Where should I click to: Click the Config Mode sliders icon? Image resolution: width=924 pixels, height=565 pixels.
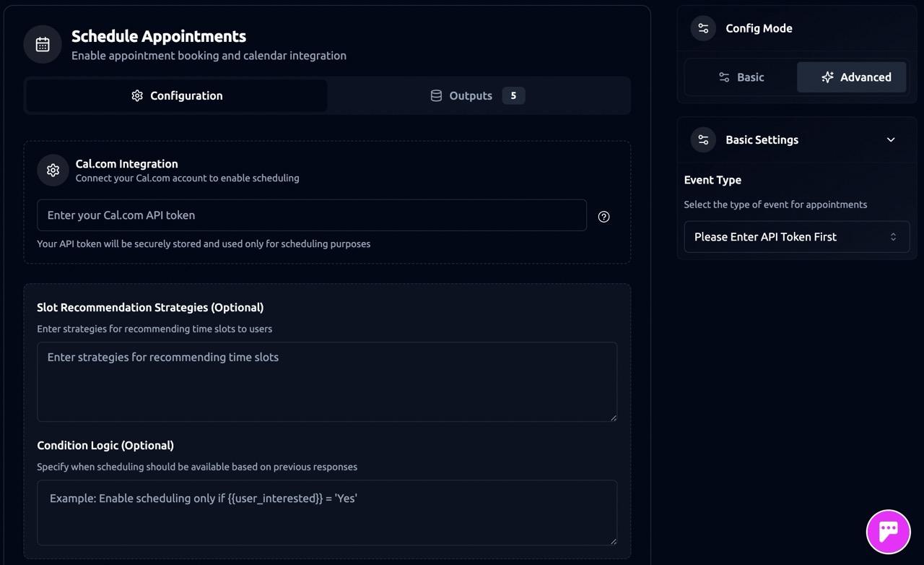[703, 29]
